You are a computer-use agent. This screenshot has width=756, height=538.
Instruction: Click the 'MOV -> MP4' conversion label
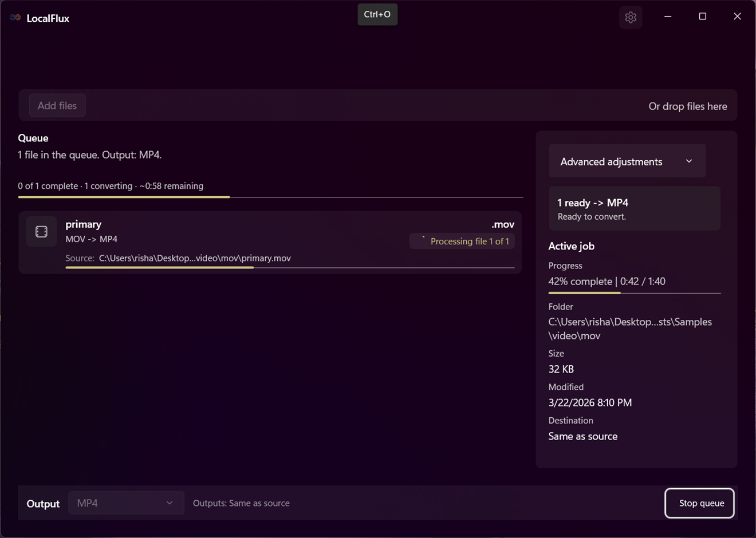pyautogui.click(x=92, y=239)
